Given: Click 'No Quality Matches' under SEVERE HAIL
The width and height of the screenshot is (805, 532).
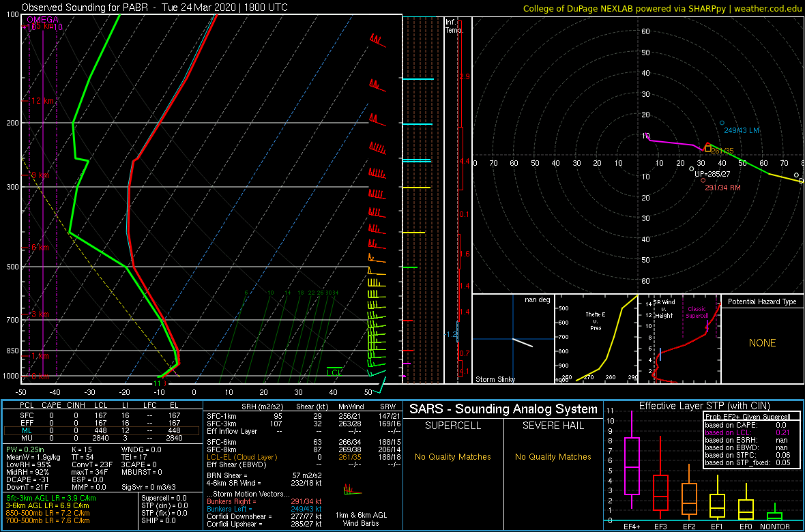Looking at the screenshot, I should (553, 456).
